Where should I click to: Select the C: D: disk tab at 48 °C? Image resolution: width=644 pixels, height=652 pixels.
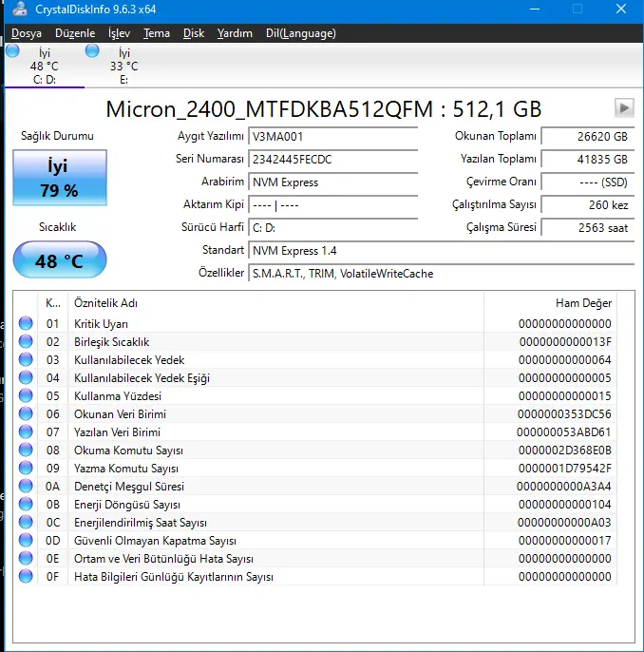(x=45, y=66)
